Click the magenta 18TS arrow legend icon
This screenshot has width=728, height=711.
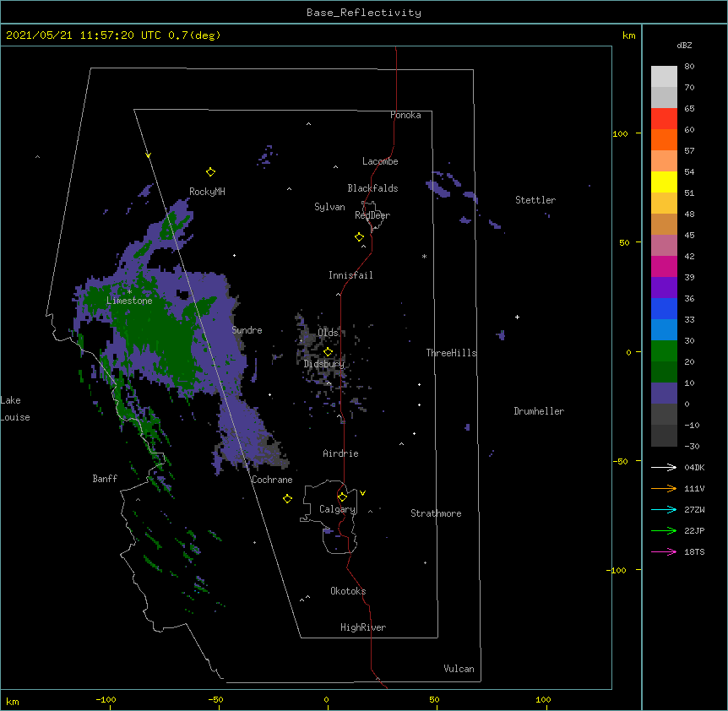point(664,551)
